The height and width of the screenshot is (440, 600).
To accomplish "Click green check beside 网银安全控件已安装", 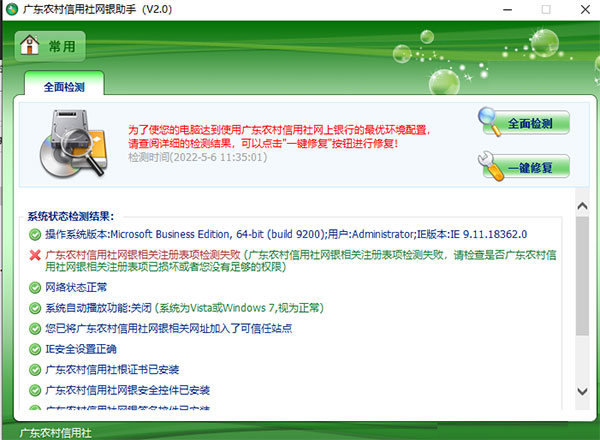I will coord(35,391).
